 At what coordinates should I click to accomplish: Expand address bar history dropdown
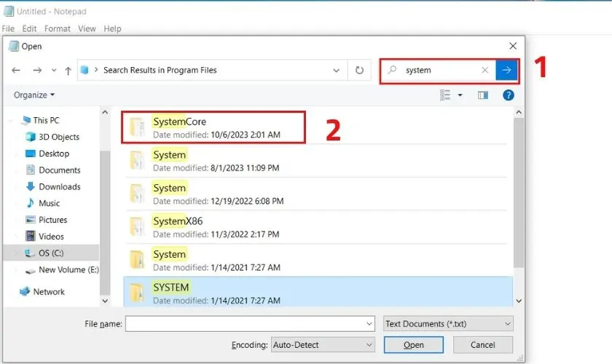(336, 71)
